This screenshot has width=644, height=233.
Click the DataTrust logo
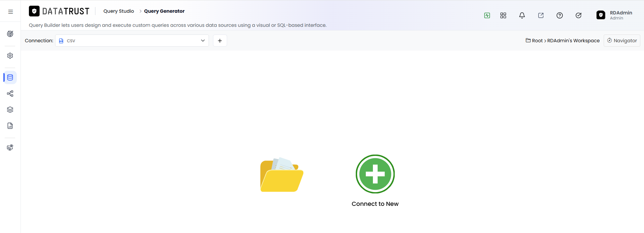point(59,11)
